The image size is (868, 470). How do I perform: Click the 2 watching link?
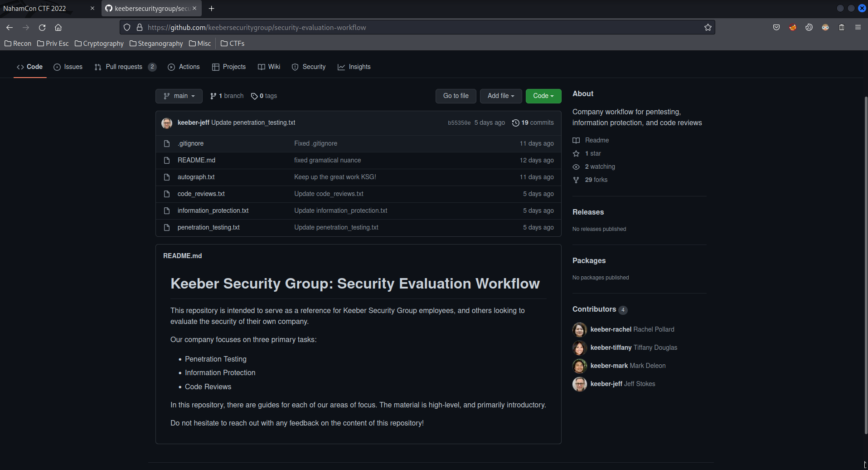click(x=594, y=166)
